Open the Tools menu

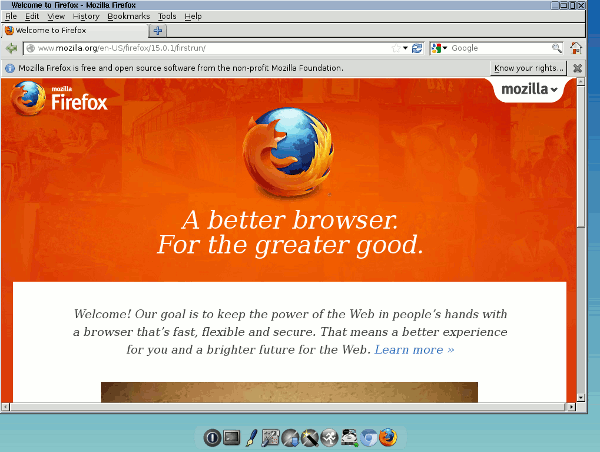tap(167, 16)
